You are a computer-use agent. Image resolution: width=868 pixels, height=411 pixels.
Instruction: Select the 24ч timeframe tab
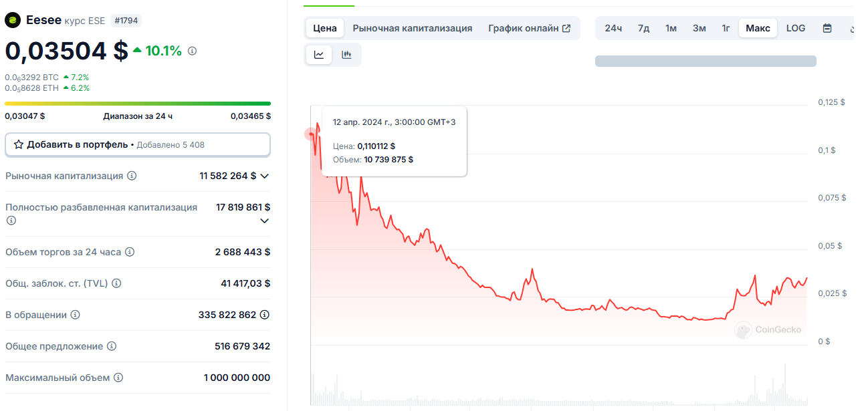coord(613,28)
